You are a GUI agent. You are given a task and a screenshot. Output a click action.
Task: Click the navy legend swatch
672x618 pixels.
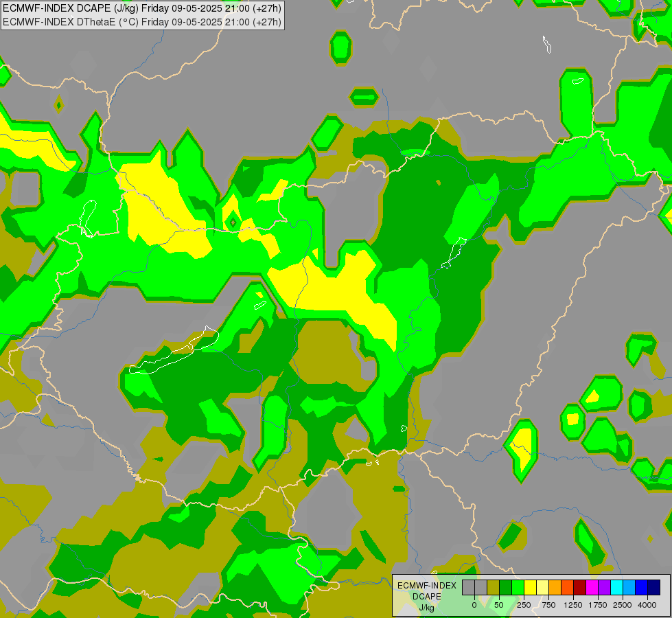654,587
